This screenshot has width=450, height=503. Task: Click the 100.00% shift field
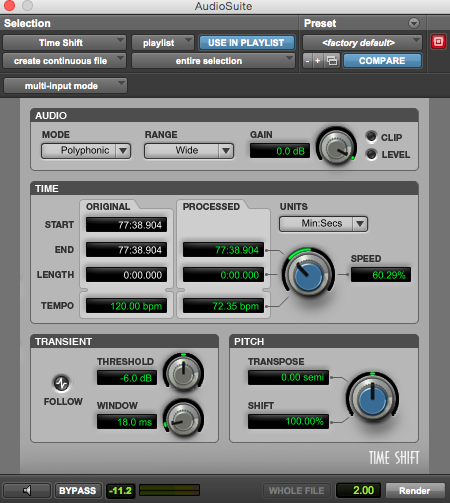pyautogui.click(x=288, y=421)
